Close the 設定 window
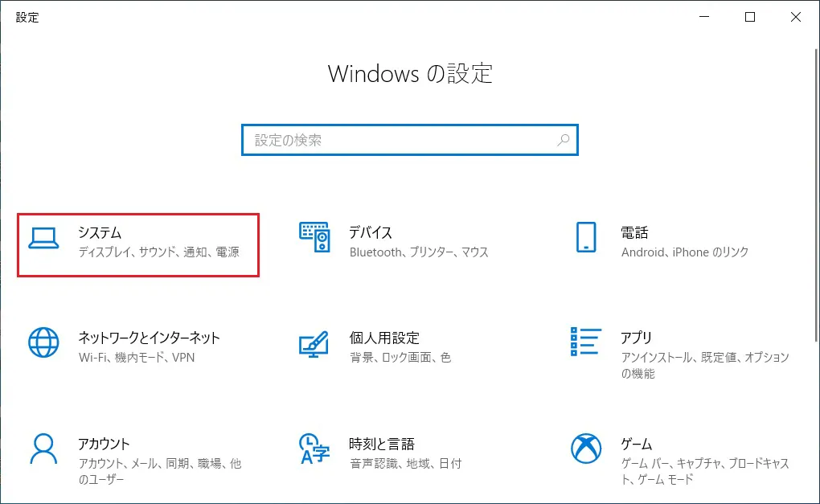The width and height of the screenshot is (820, 504). tap(795, 17)
